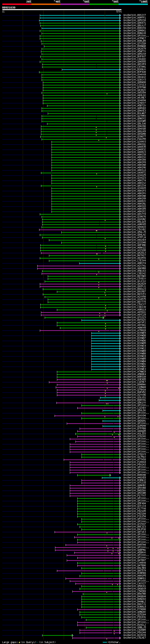150x644 pixels.
Task: Click the UniRef100_Q71S23 label
Action: 135,318
